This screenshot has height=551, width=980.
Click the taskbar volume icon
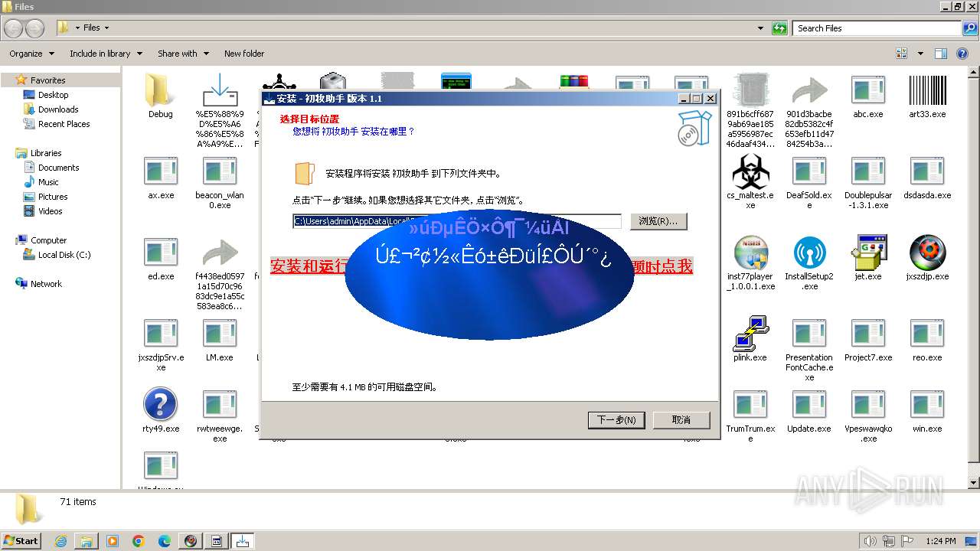click(x=871, y=541)
